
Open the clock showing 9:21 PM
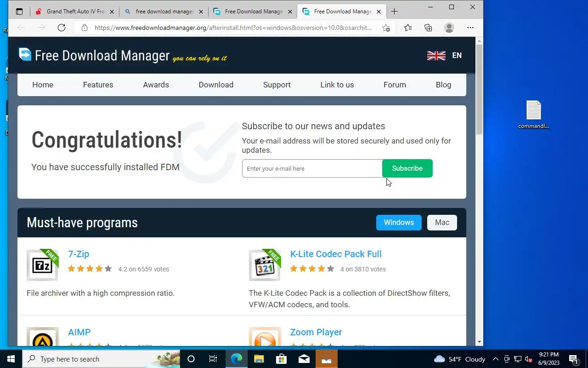pos(548,359)
